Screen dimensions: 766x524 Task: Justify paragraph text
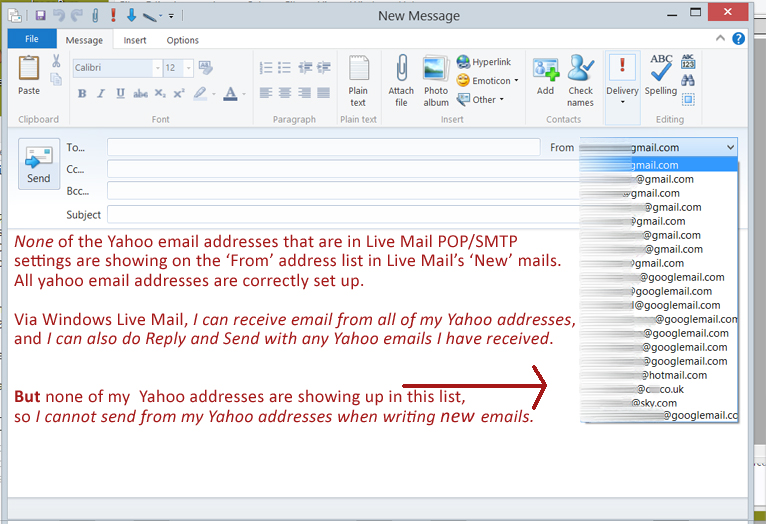point(323,93)
